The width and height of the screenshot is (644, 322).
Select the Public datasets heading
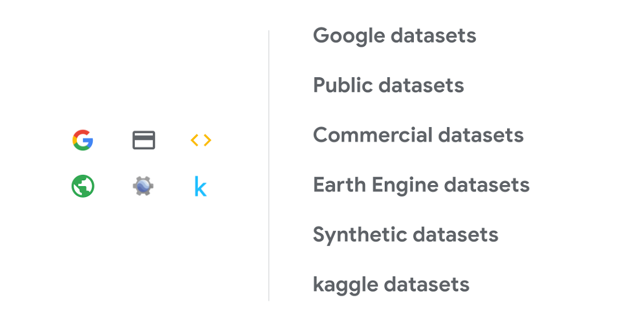[389, 85]
